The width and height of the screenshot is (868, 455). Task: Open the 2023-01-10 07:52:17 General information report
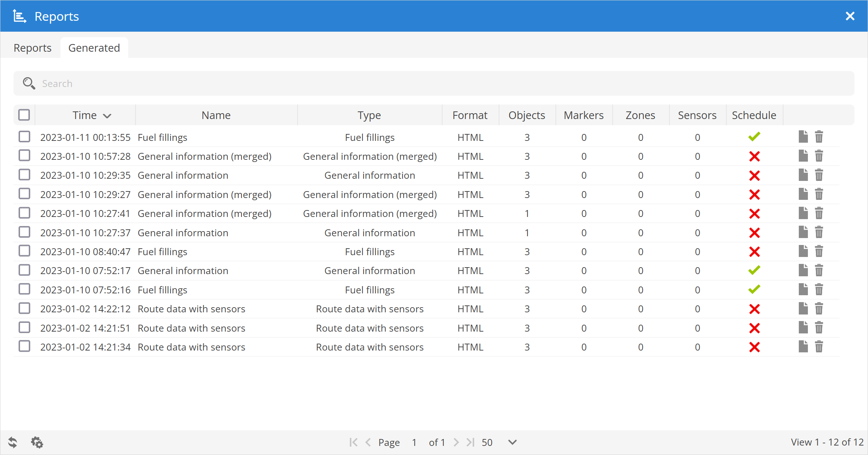803,270
